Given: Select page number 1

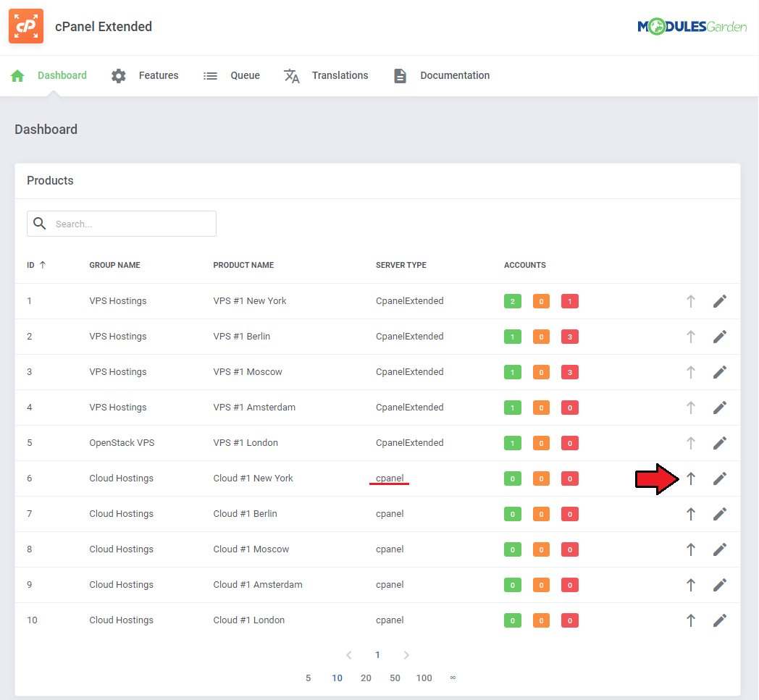Looking at the screenshot, I should click(377, 655).
